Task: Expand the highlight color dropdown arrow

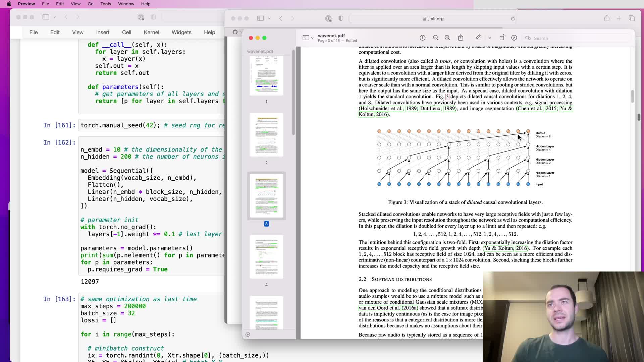Action: 490,38
